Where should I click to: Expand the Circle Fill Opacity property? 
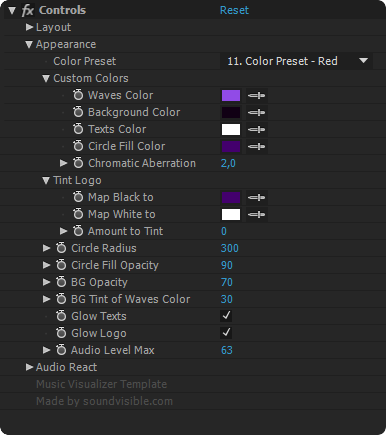46,265
